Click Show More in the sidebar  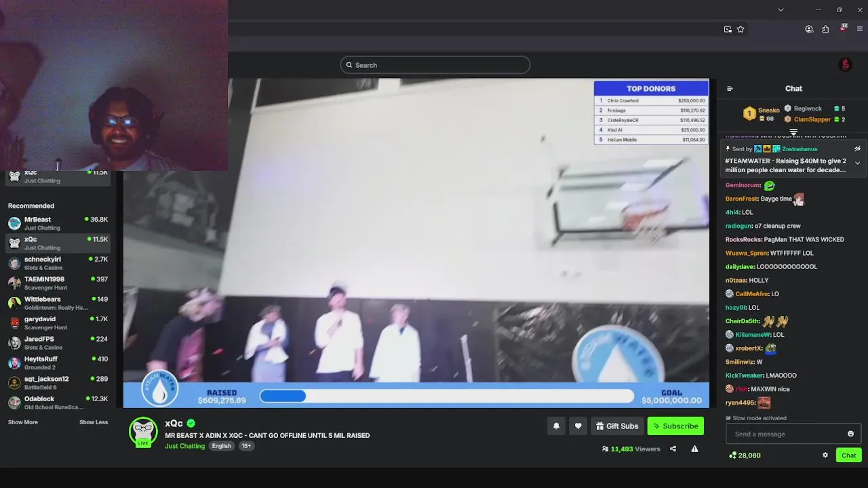(x=23, y=422)
